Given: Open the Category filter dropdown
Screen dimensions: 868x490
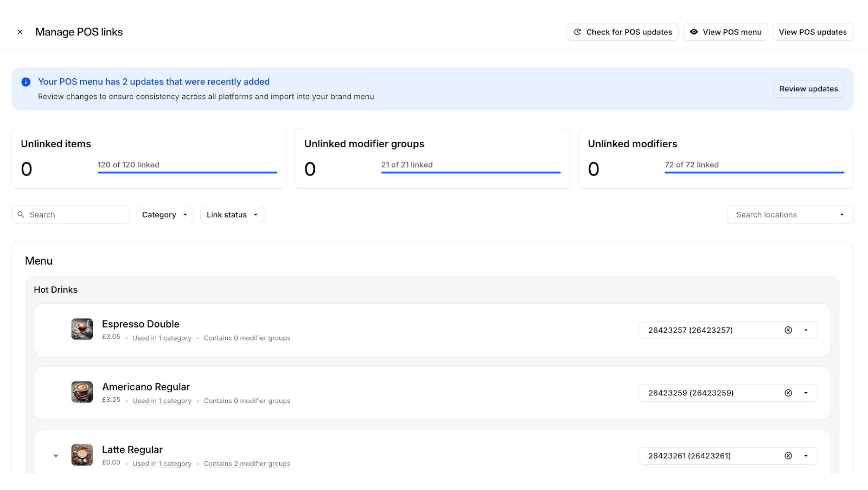Looking at the screenshot, I should [x=164, y=214].
